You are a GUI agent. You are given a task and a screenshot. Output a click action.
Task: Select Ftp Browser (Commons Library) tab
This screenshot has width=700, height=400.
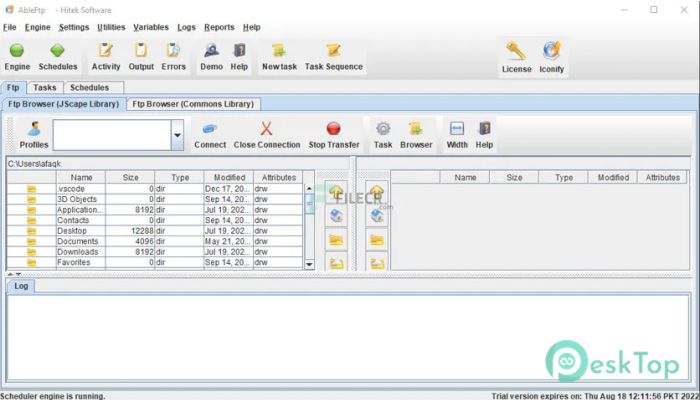[193, 104]
